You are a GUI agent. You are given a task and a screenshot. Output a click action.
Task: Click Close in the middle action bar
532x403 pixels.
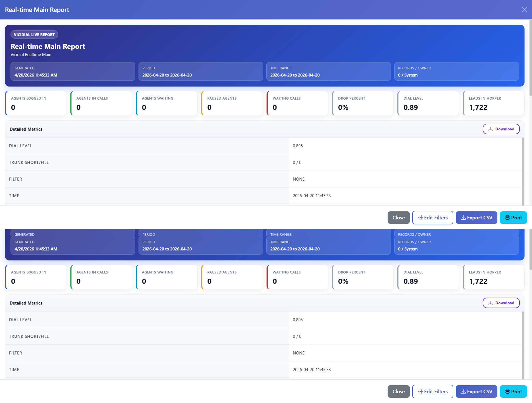[x=398, y=217]
